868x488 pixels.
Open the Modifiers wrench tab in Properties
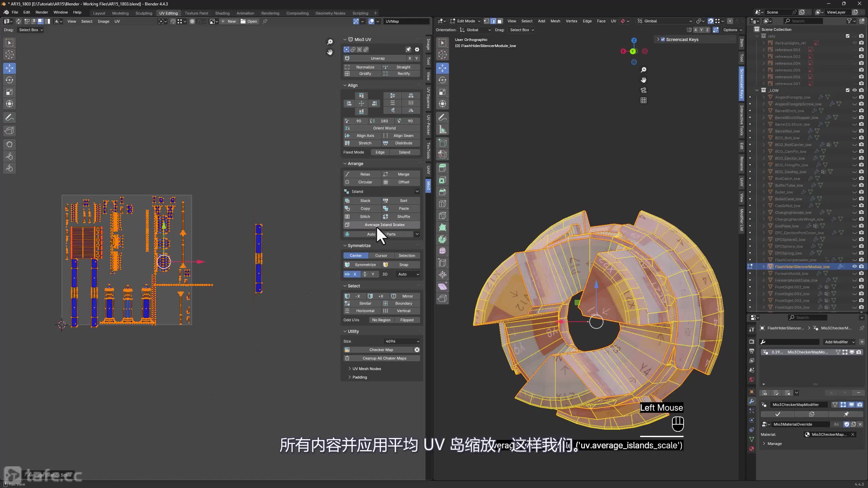[x=752, y=401]
